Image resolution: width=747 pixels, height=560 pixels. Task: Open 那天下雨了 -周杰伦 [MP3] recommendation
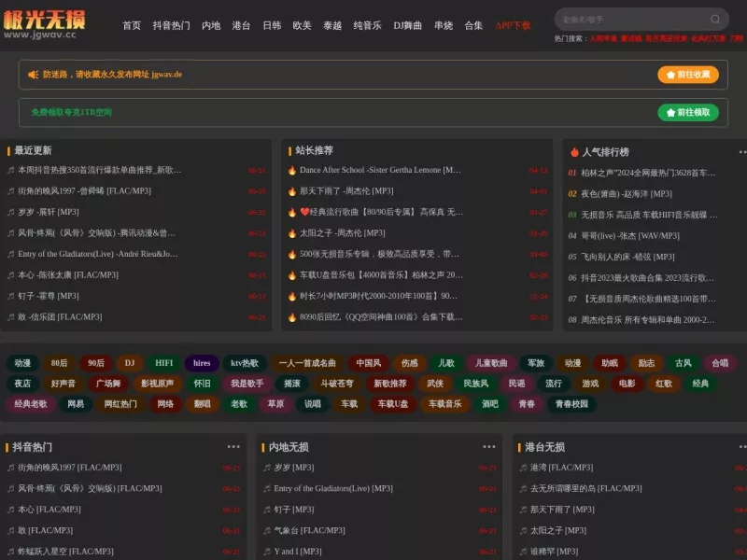346,191
